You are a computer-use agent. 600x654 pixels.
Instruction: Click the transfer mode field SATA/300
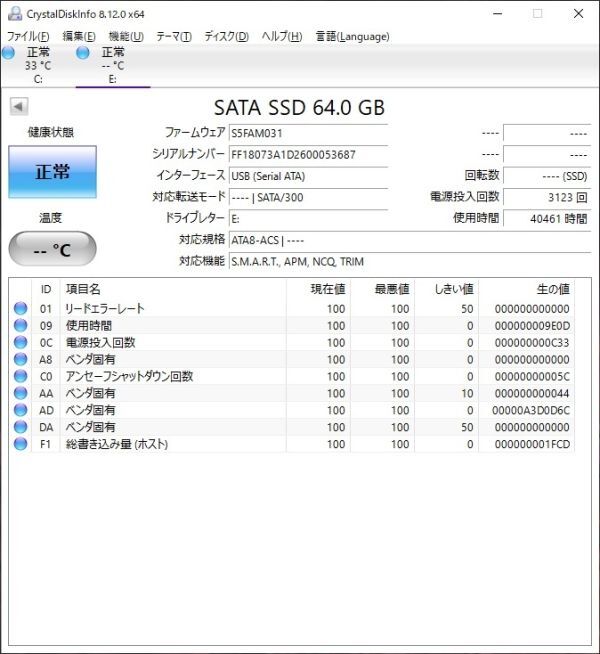tap(309, 197)
